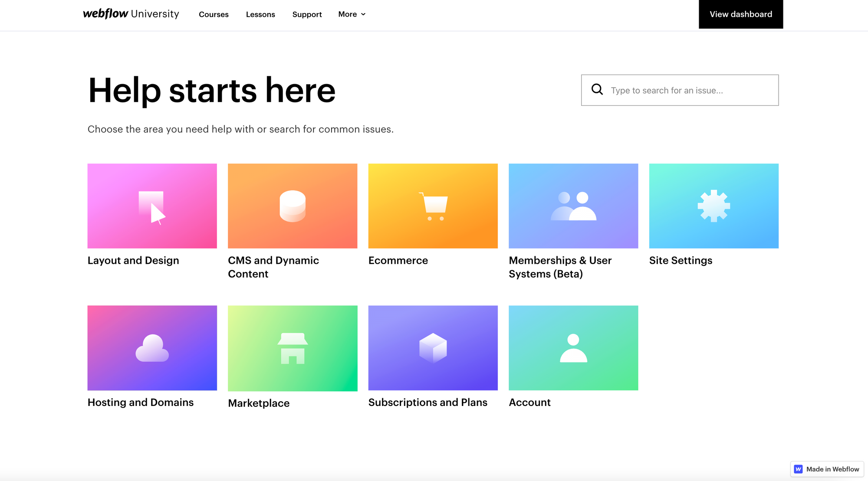Click the Account person silhouette icon
The width and height of the screenshot is (868, 481).
click(573, 348)
